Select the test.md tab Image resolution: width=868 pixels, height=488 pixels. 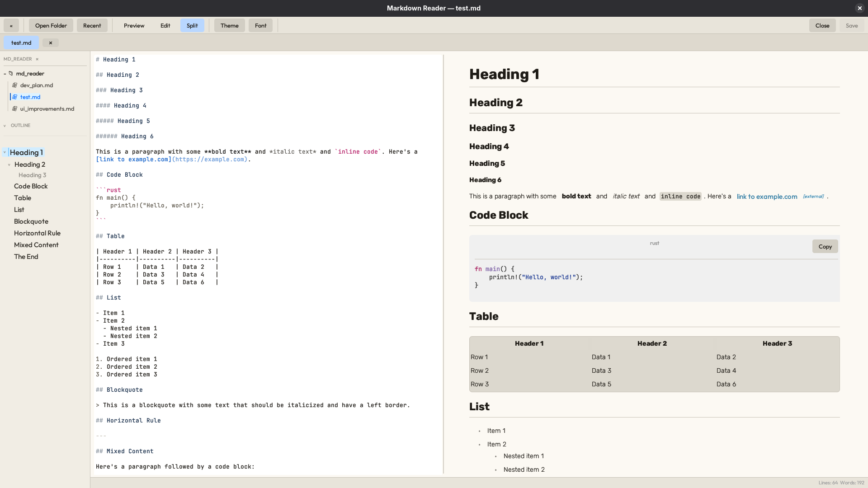[21, 42]
